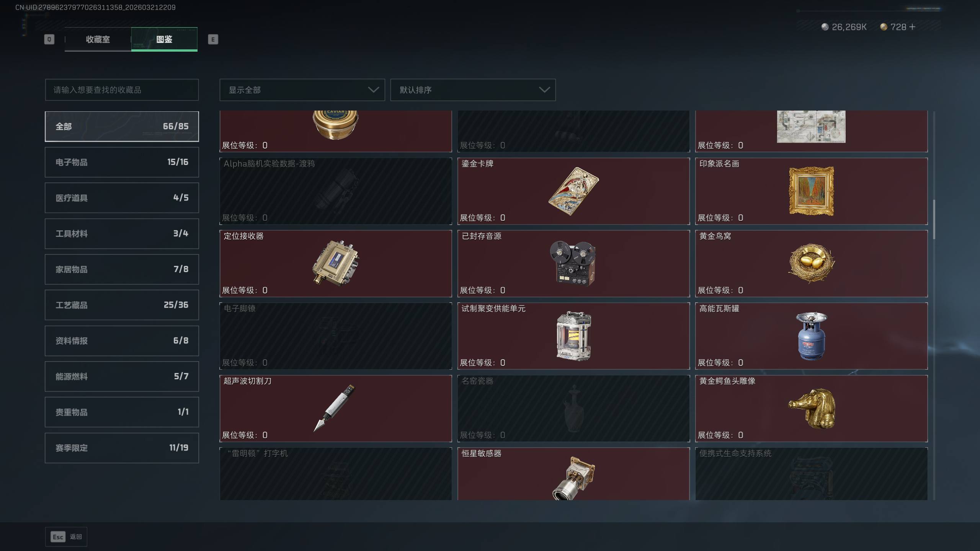980x551 pixels.
Task: Choose the 工艺藏品 category filter
Action: click(122, 305)
